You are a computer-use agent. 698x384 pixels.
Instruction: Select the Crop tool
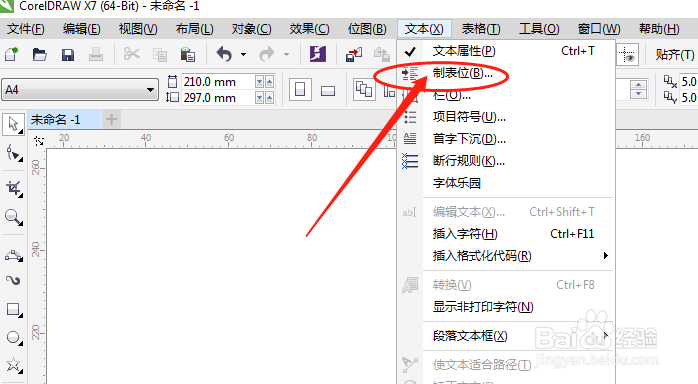[13, 189]
